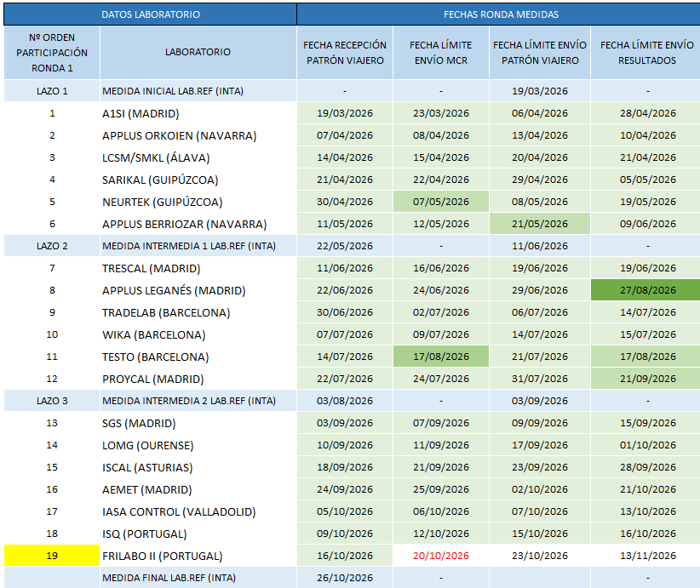Click MEDIDA FINAL reception date 26/10/2026
Viewport: 700px width, 588px height.
tap(345, 578)
